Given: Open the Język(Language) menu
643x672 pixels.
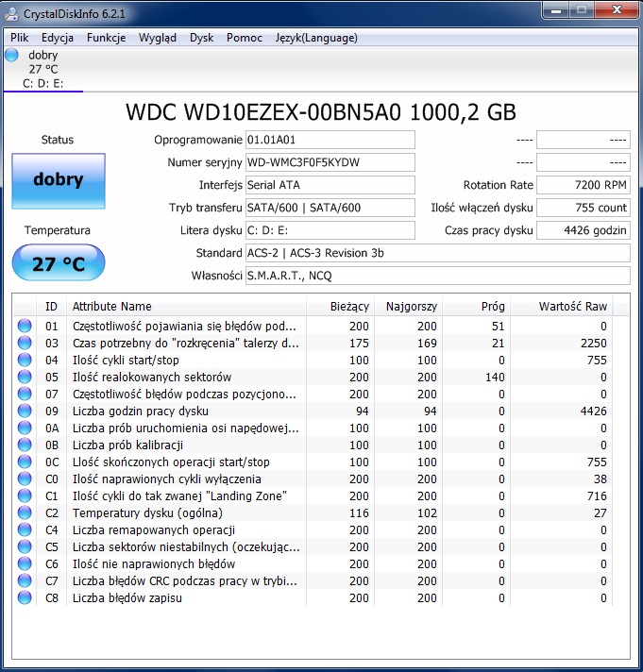Looking at the screenshot, I should tap(316, 38).
